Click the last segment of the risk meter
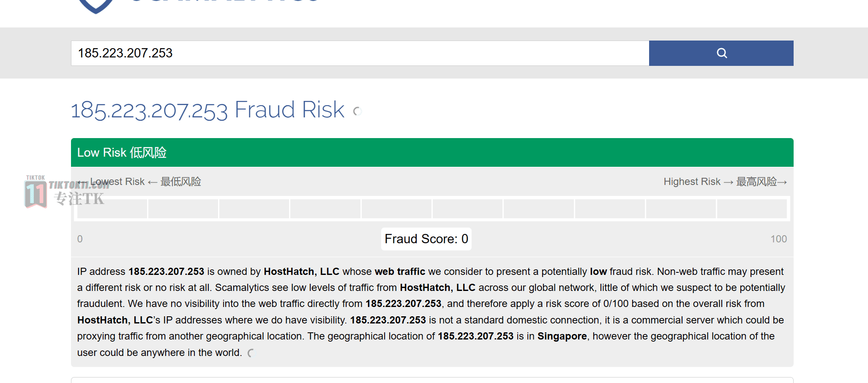868x383 pixels. pos(752,209)
